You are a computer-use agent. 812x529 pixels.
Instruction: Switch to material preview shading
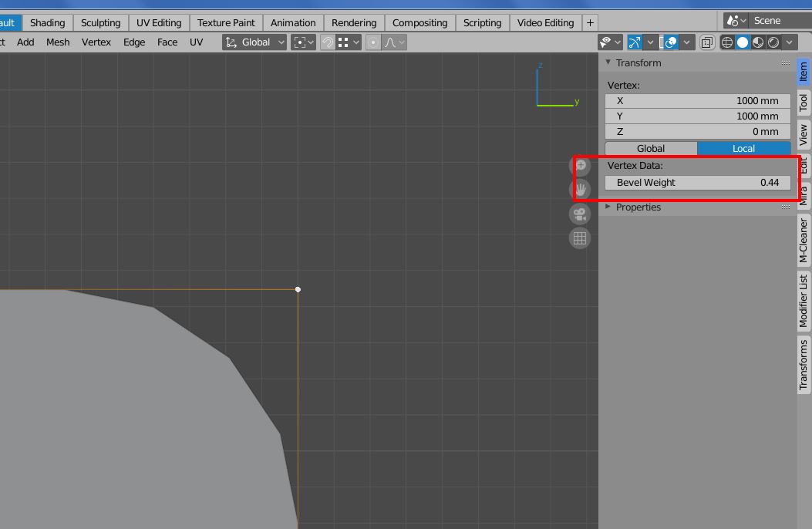click(x=758, y=42)
